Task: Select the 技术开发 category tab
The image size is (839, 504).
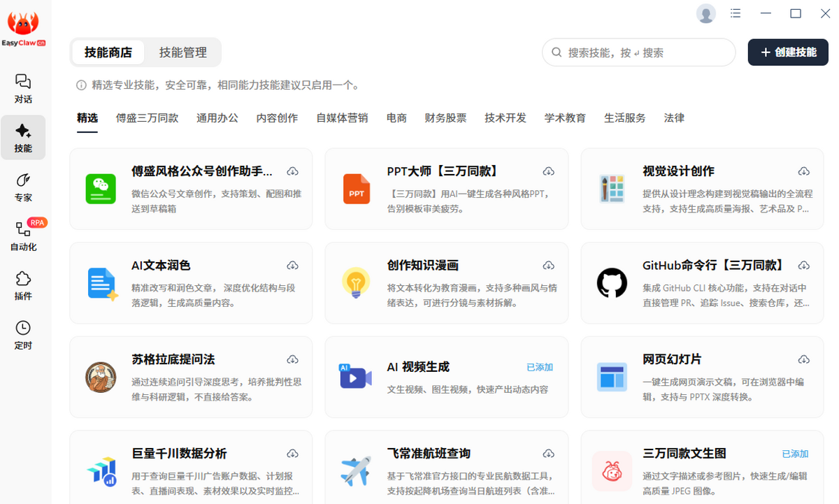Action: 505,118
